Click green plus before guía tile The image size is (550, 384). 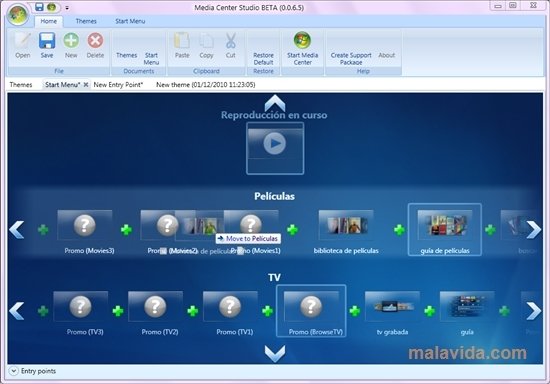(x=430, y=311)
